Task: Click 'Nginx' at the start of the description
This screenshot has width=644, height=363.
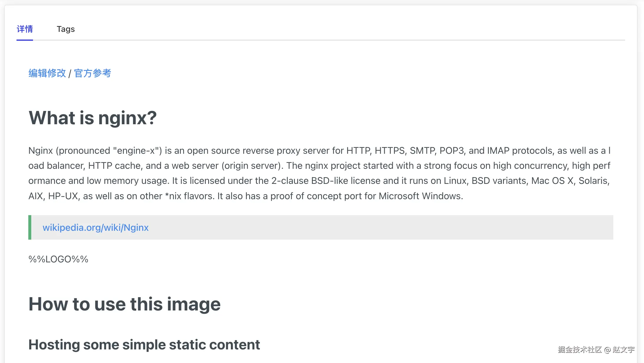Action: tap(40, 151)
